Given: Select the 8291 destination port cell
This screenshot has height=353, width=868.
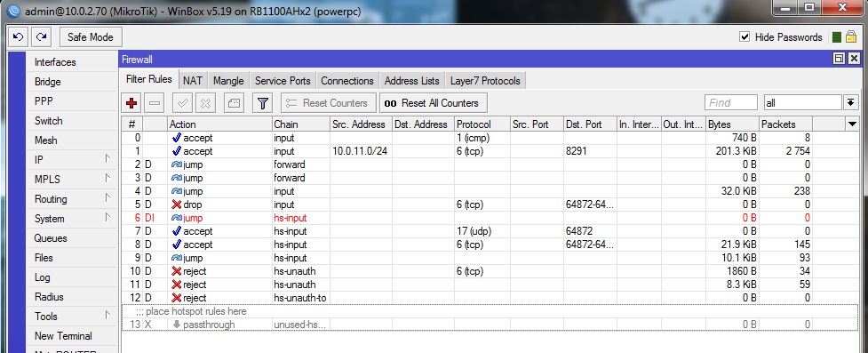Looking at the screenshot, I should tap(590, 151).
